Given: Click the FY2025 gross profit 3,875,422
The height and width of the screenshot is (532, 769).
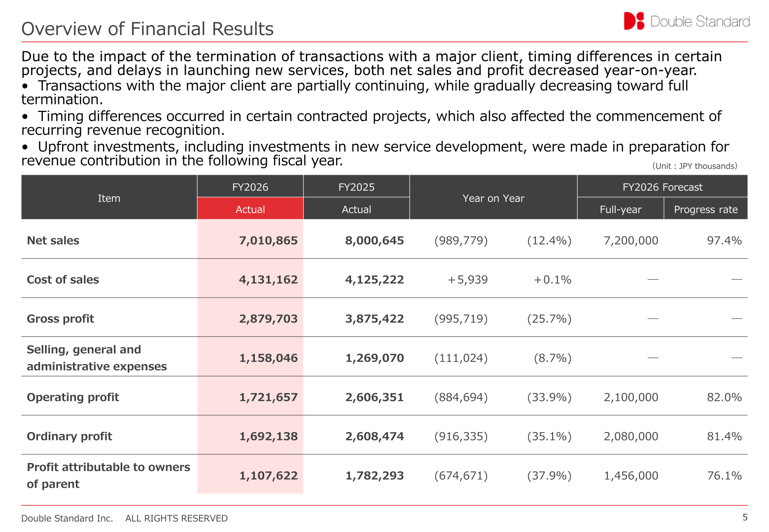Looking at the screenshot, I should point(375,319).
